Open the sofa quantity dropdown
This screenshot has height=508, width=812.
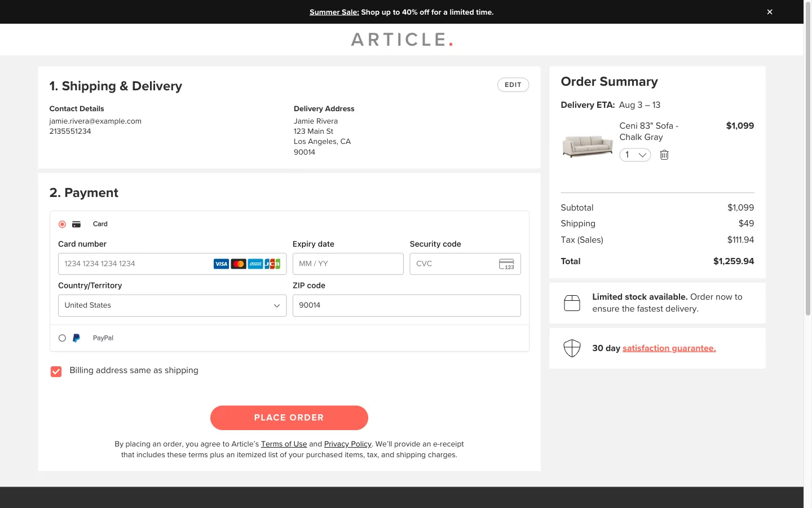pyautogui.click(x=635, y=155)
